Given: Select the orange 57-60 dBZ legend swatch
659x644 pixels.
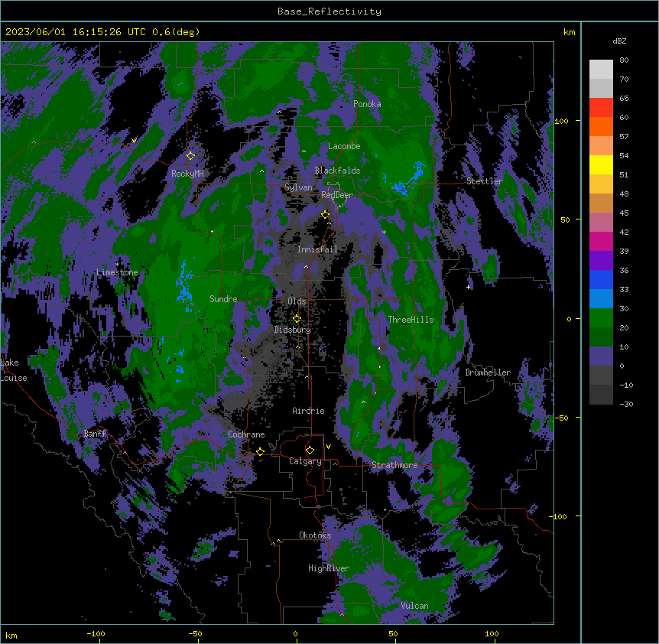Looking at the screenshot, I should tap(601, 126).
